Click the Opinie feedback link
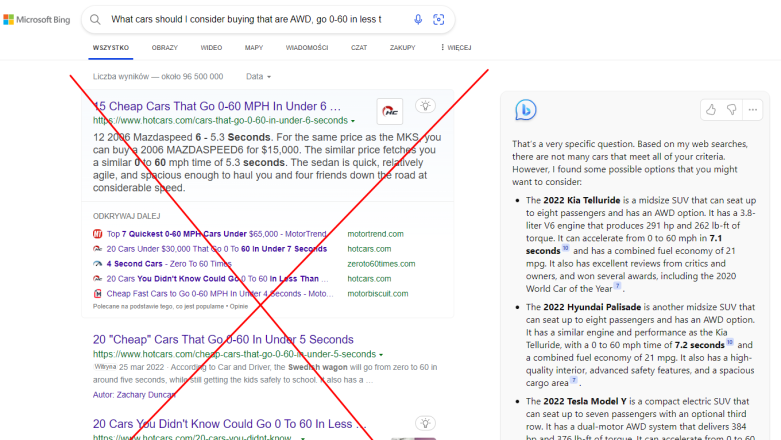781x440 pixels. click(239, 306)
